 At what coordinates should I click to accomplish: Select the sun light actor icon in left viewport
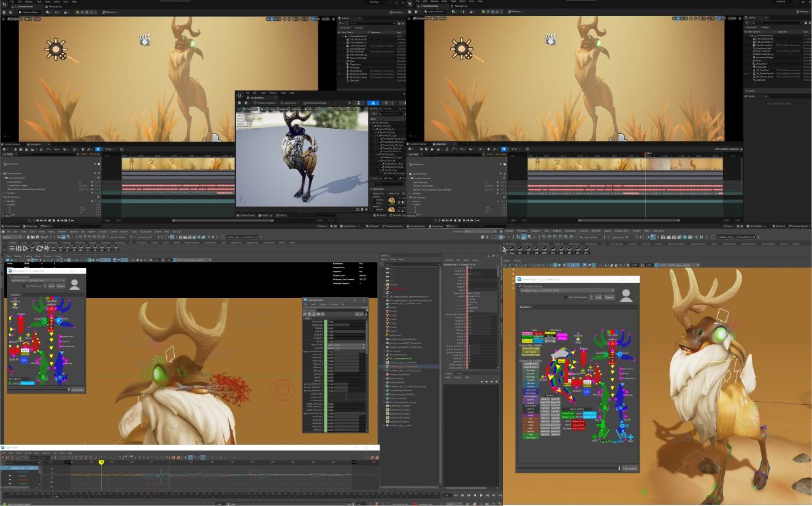56,49
